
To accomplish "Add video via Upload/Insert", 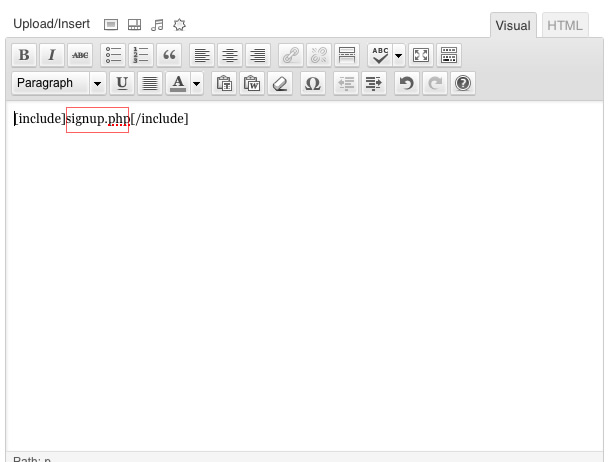I will tap(134, 25).
